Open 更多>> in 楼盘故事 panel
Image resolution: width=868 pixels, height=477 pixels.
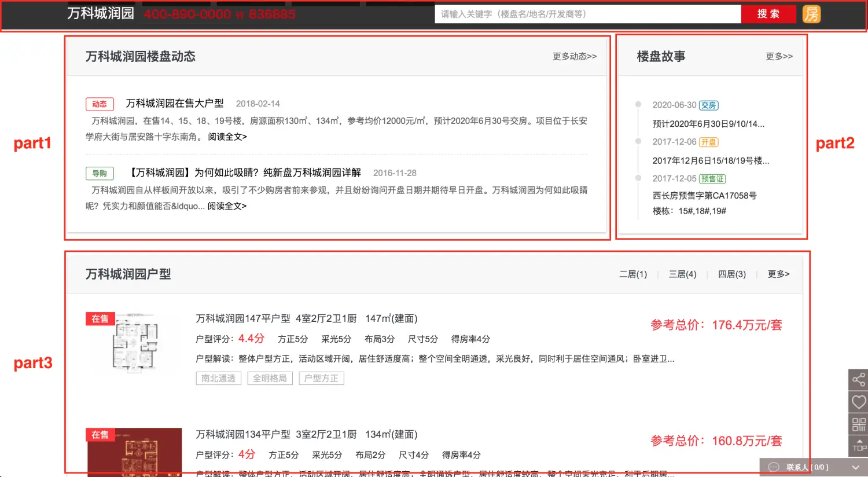(779, 56)
